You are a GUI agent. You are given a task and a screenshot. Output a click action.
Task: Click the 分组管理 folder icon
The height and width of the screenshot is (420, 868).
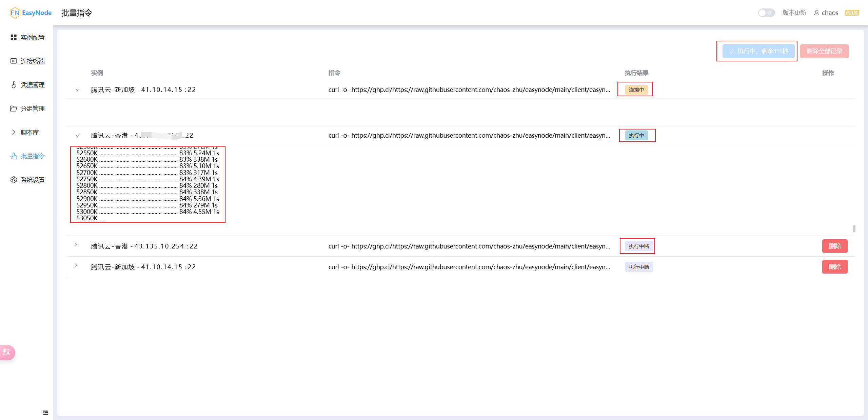(x=13, y=109)
